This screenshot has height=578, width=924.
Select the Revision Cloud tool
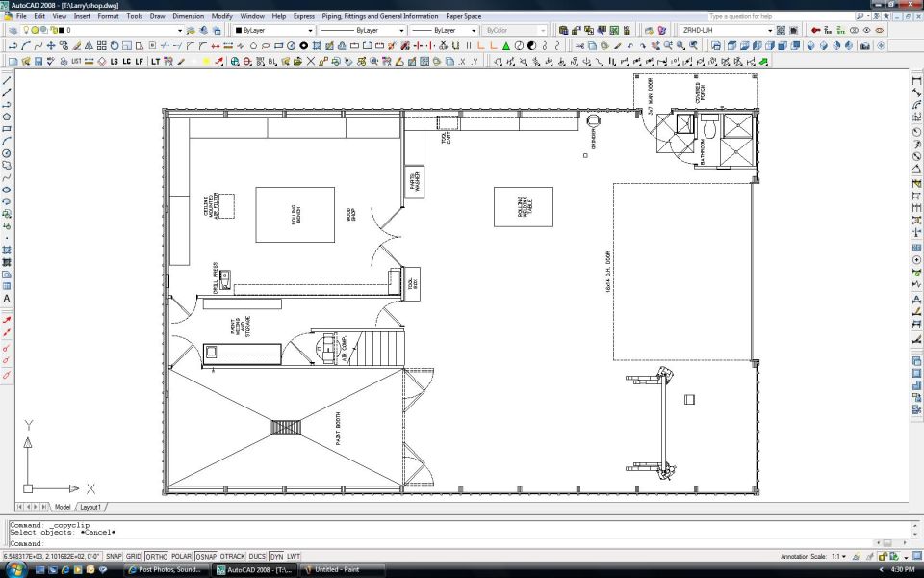(x=7, y=165)
